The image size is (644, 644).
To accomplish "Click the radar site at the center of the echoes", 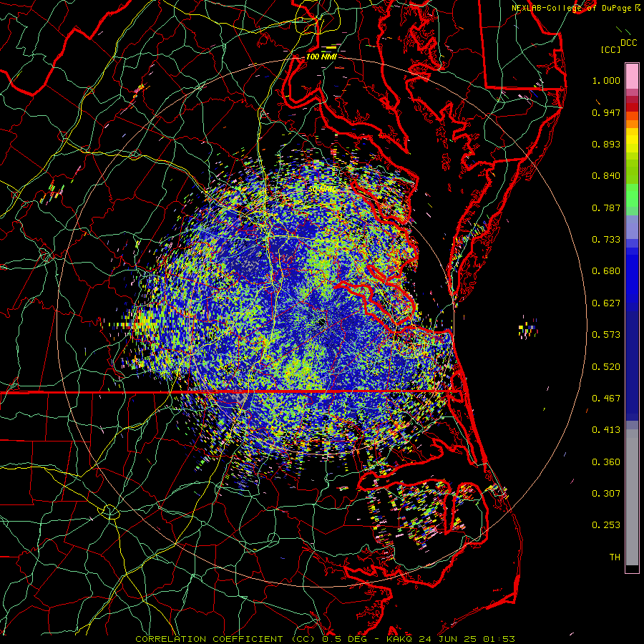I will [321, 323].
